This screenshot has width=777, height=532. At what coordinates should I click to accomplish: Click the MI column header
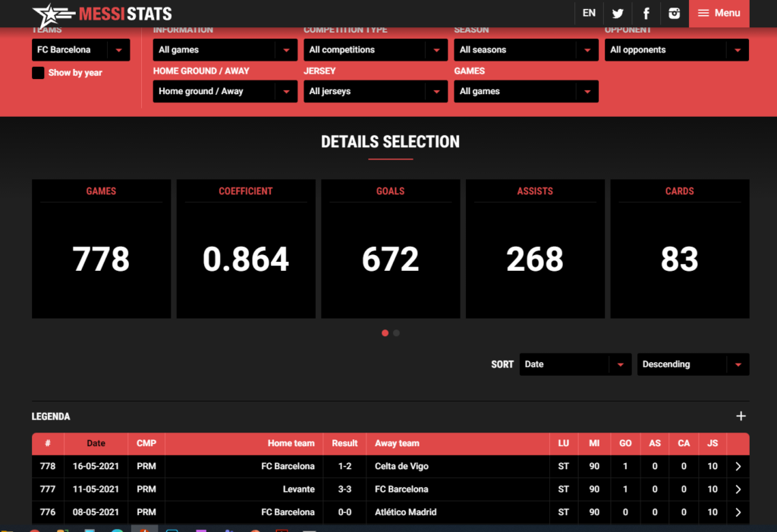[x=594, y=444]
